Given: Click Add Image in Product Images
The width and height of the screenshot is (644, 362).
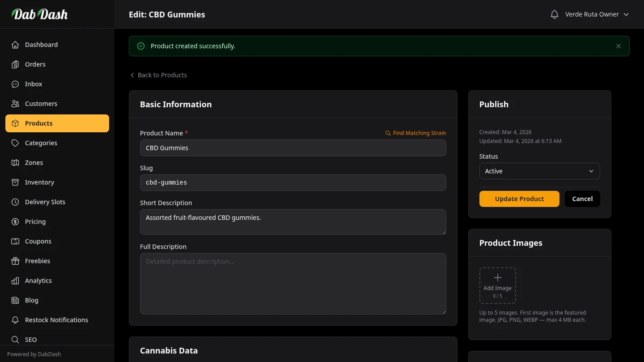Looking at the screenshot, I should click(x=497, y=285).
